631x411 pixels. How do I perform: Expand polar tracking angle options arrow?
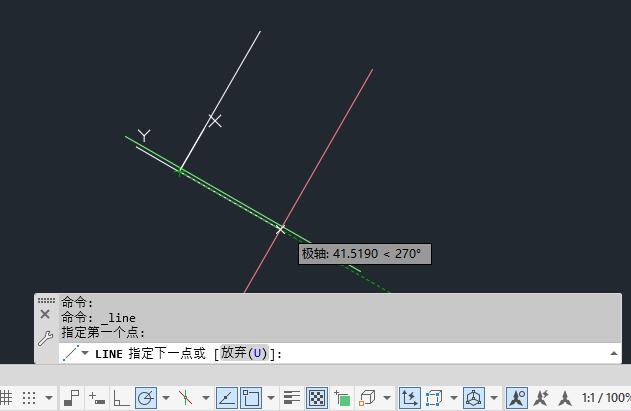[x=166, y=398]
